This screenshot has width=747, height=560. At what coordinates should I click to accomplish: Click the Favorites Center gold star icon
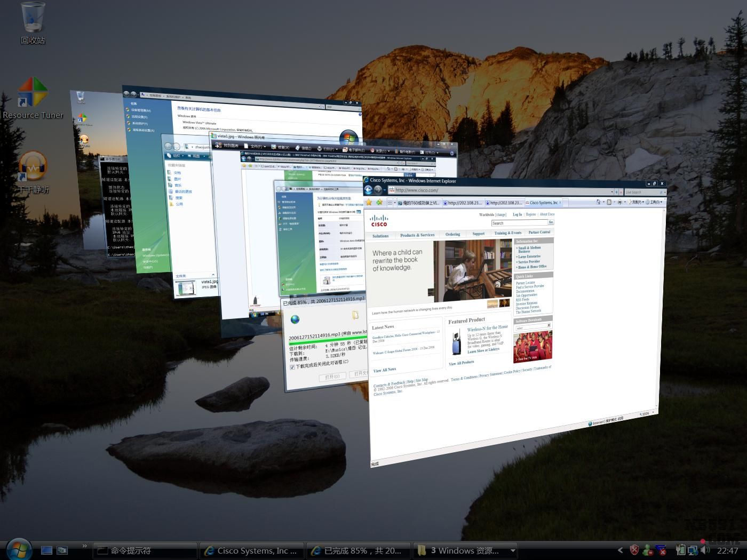click(369, 203)
